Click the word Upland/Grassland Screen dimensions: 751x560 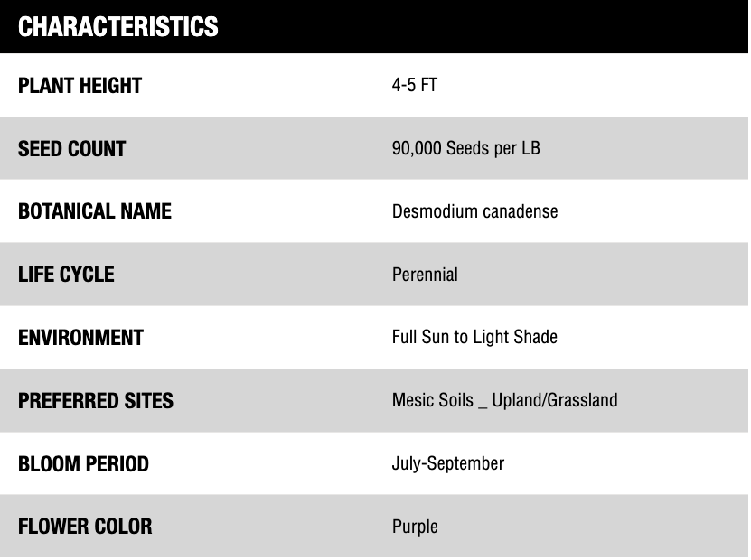(555, 400)
